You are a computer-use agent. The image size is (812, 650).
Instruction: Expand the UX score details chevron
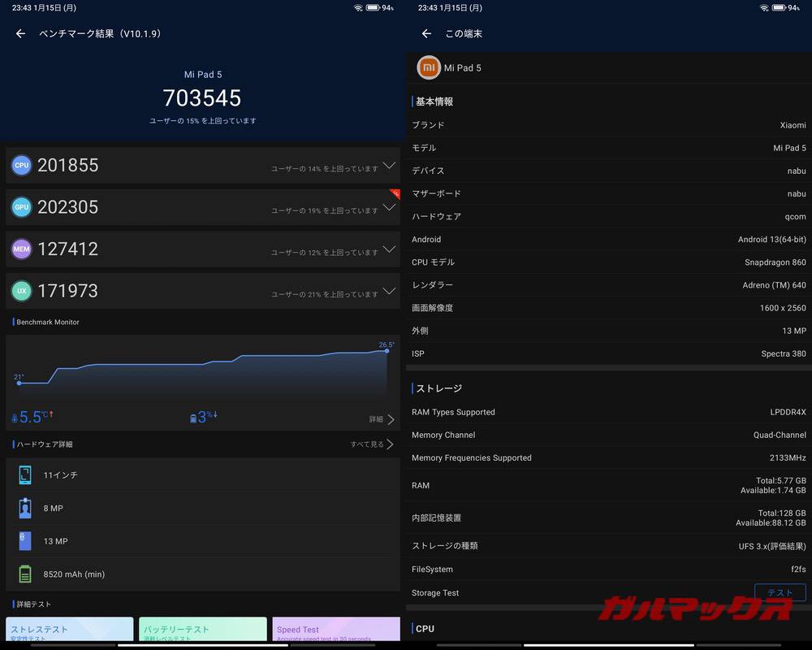pyautogui.click(x=390, y=291)
